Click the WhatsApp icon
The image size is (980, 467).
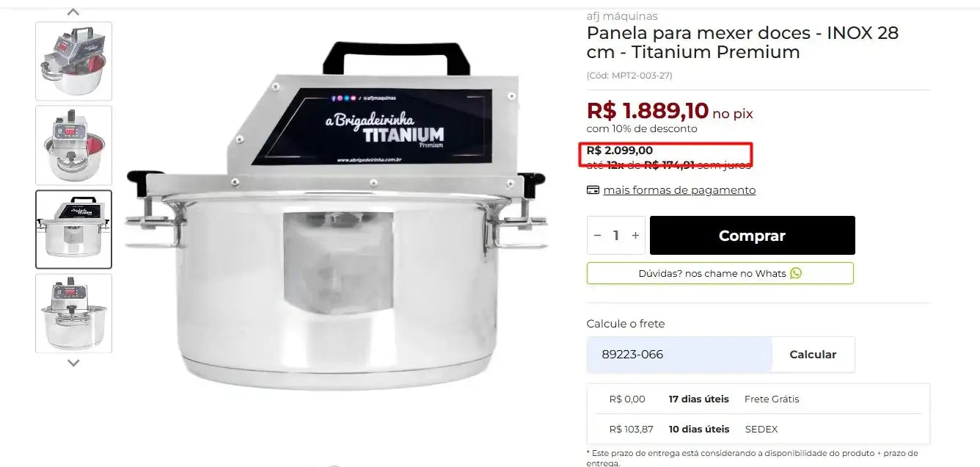pos(796,273)
